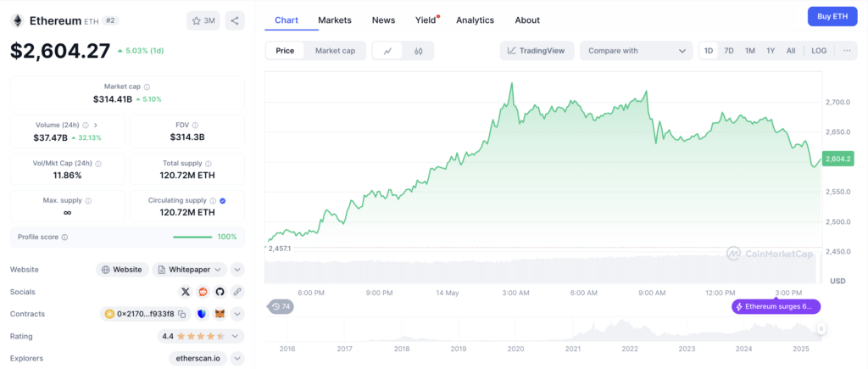Click info icon next to Market cap
Image resolution: width=868 pixels, height=369 pixels.
point(147,87)
